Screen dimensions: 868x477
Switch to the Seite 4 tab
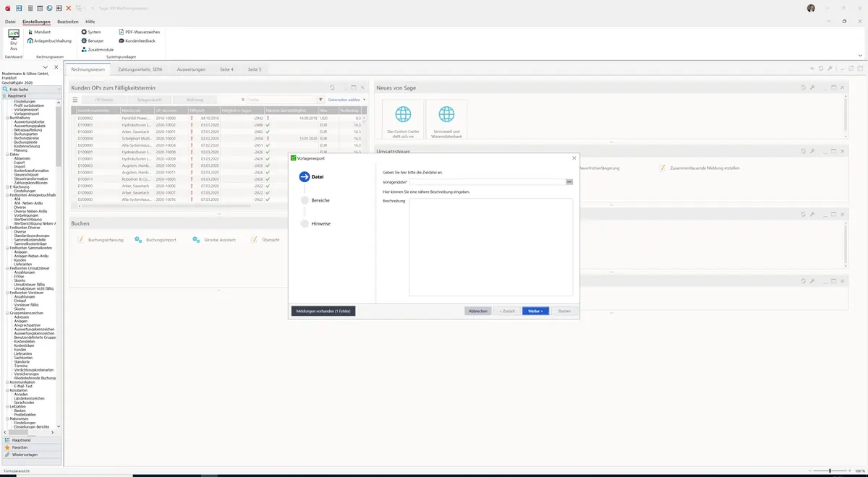(227, 69)
